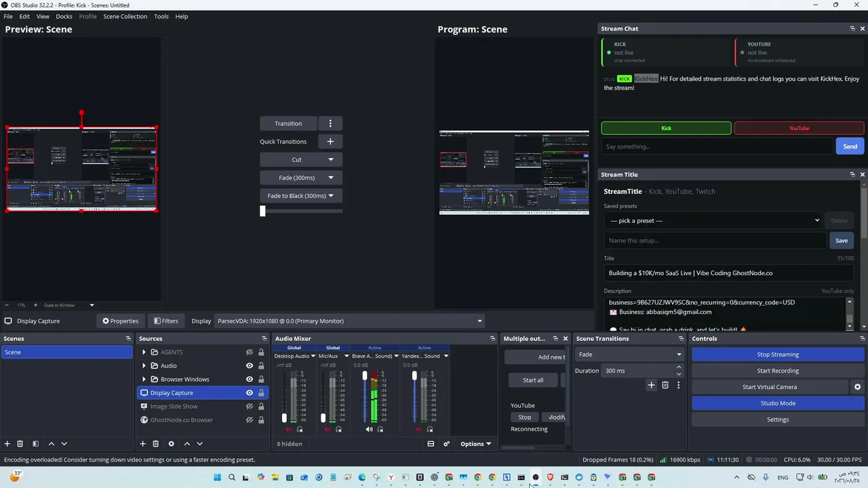Open Scene Transitions Fade dropdown
Image resolution: width=868 pixels, height=488 pixels.
tap(629, 354)
